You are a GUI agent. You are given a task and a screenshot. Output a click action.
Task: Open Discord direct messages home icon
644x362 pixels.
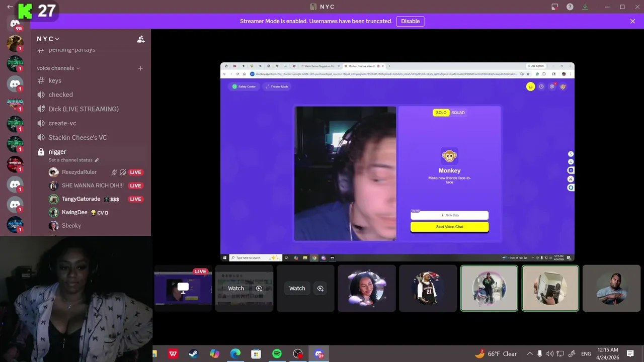15,24
